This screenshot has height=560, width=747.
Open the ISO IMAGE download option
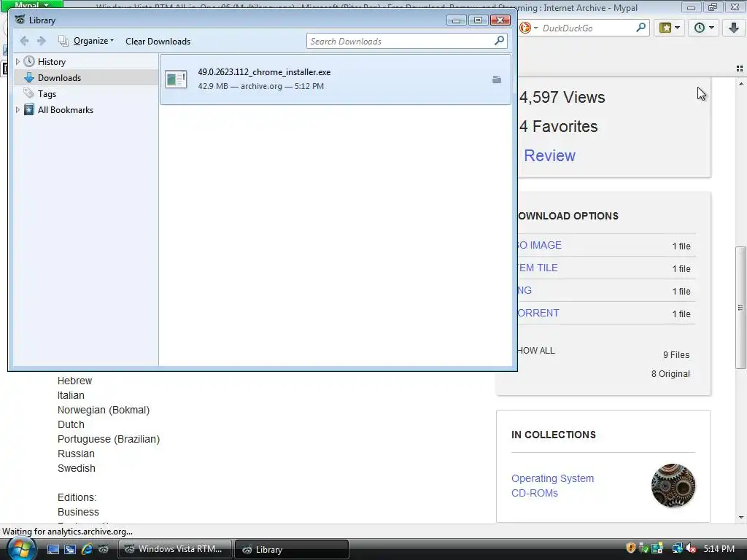539,245
